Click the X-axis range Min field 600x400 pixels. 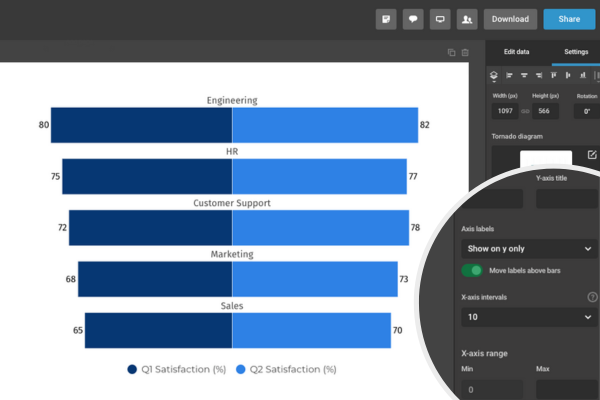pos(492,389)
